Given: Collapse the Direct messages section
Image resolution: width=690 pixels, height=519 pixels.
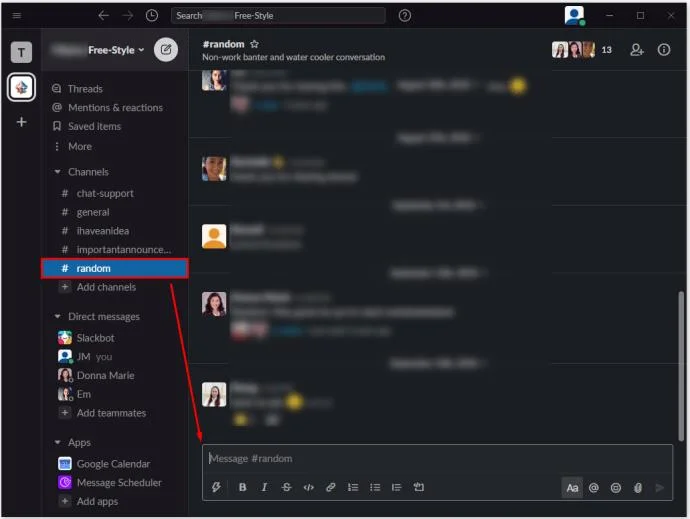Looking at the screenshot, I should pos(57,317).
